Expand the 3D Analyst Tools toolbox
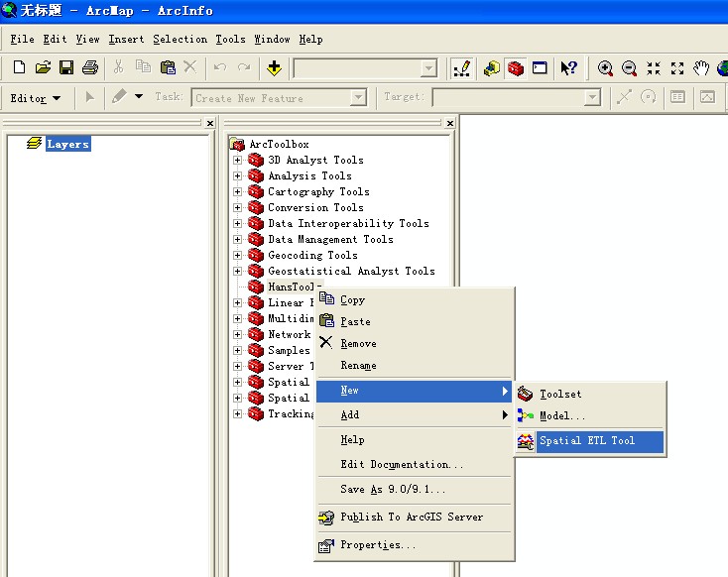 point(237,161)
